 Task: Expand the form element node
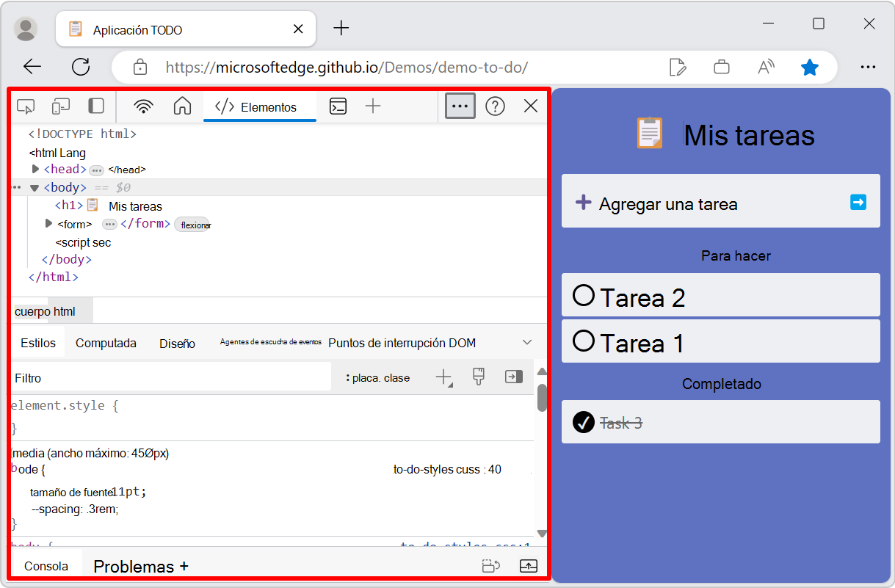pyautogui.click(x=48, y=224)
